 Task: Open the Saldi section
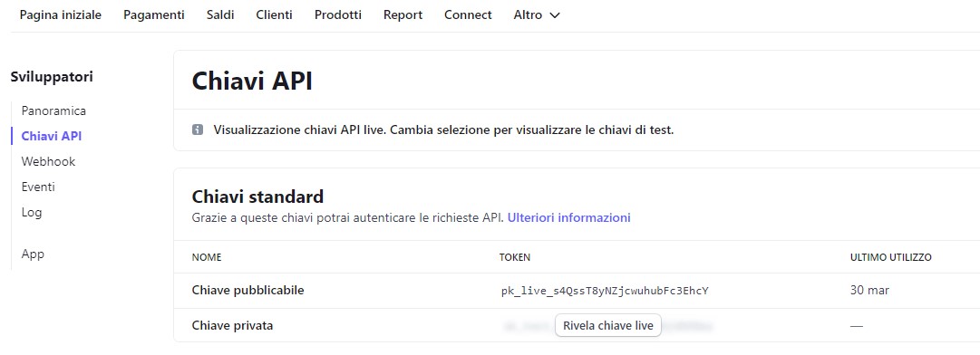click(x=220, y=15)
